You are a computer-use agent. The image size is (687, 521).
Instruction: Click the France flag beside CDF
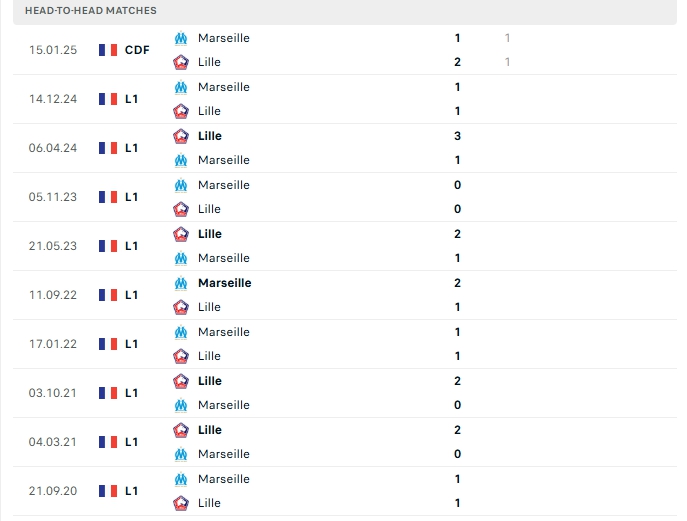[x=108, y=50]
